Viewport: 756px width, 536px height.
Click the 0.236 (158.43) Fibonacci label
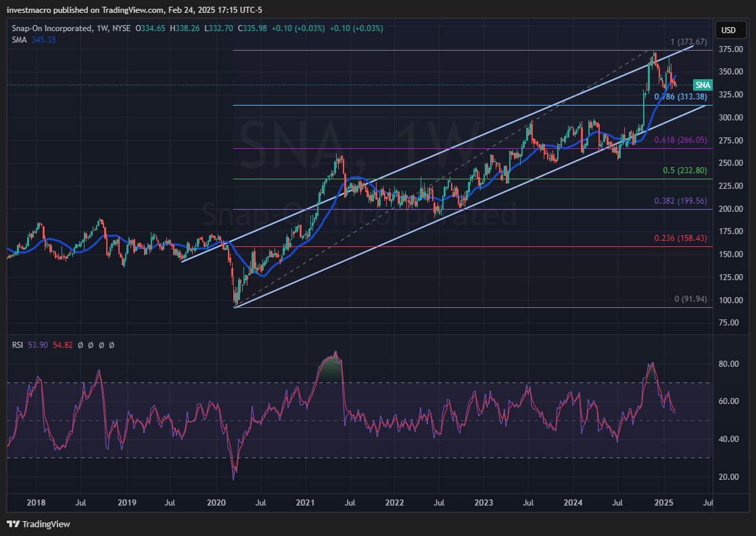(x=680, y=238)
